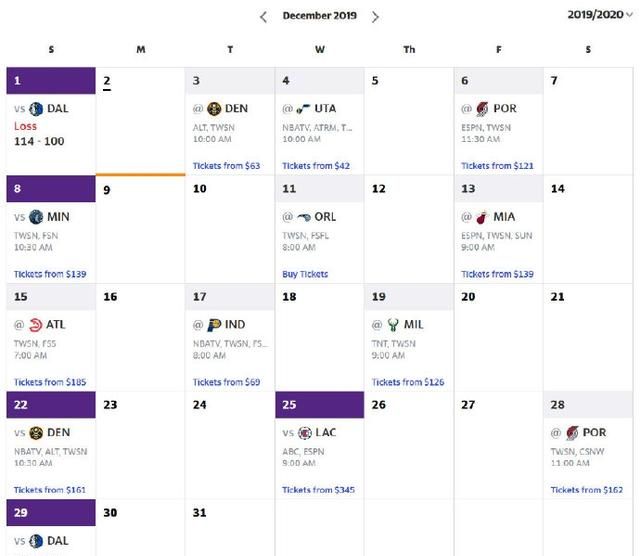
Task: Open Tickets from $126 for Milwaukee game
Action: [x=408, y=382]
